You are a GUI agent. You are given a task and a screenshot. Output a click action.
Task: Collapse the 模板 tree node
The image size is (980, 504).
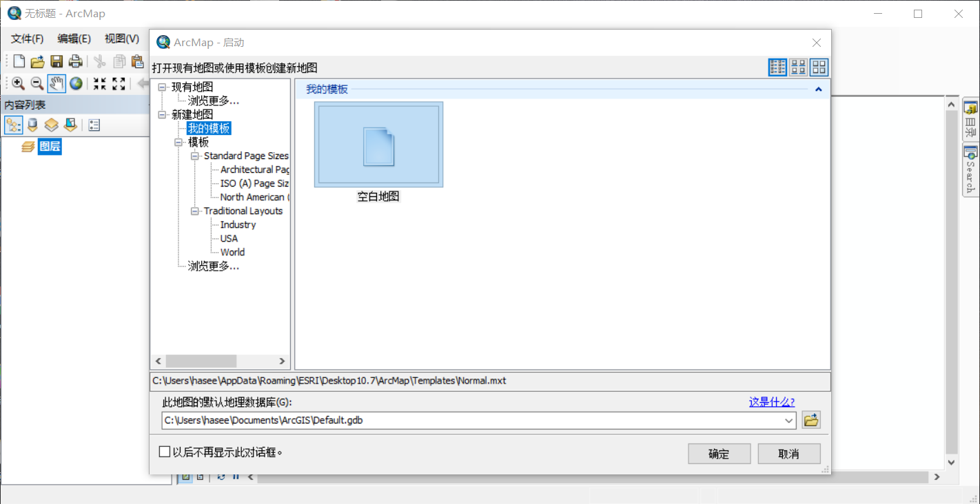pos(178,142)
